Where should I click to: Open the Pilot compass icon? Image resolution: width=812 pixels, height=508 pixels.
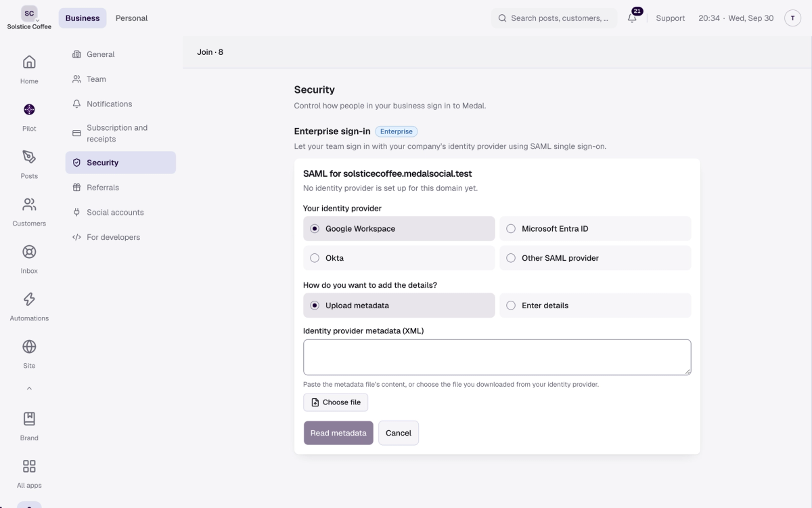tap(29, 110)
